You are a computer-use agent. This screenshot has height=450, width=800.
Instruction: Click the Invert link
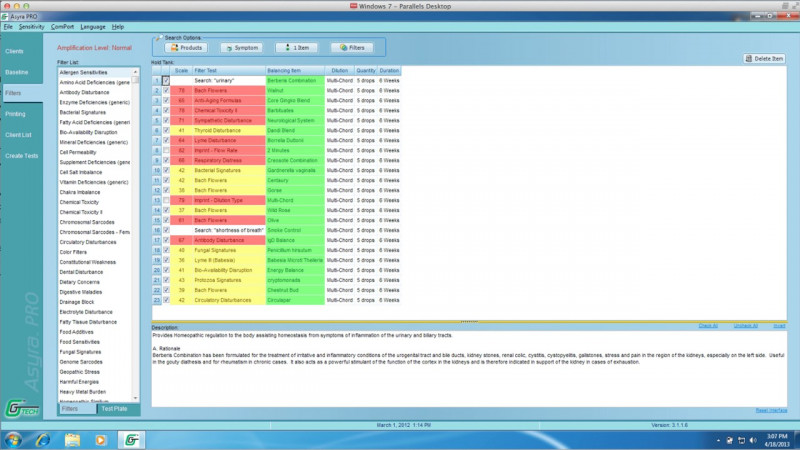coord(779,326)
